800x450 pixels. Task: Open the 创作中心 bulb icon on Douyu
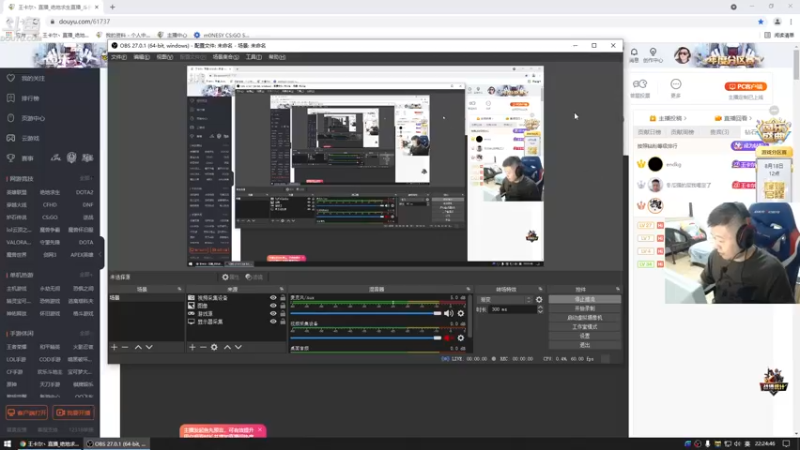[x=653, y=52]
